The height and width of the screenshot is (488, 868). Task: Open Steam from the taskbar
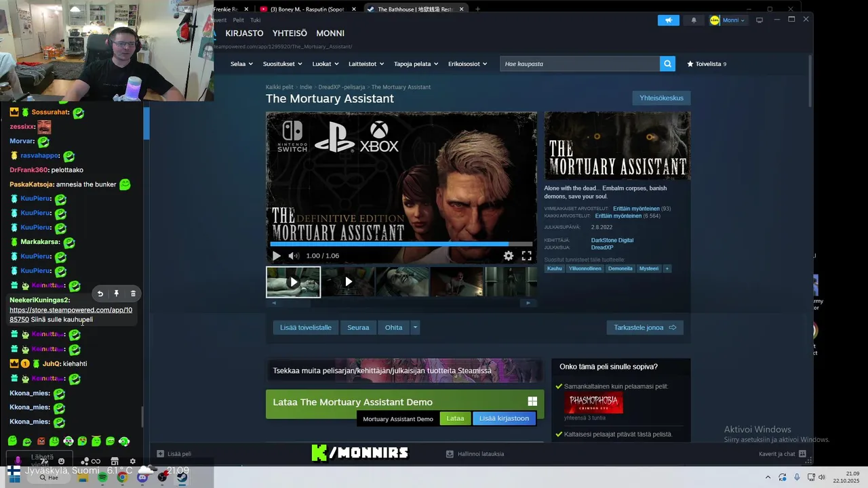[182, 477]
